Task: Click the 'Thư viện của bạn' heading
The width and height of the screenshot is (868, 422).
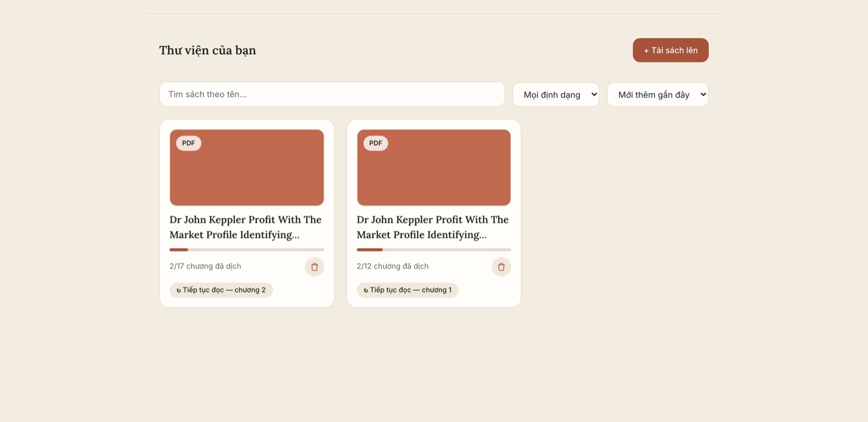Action: coord(208,50)
